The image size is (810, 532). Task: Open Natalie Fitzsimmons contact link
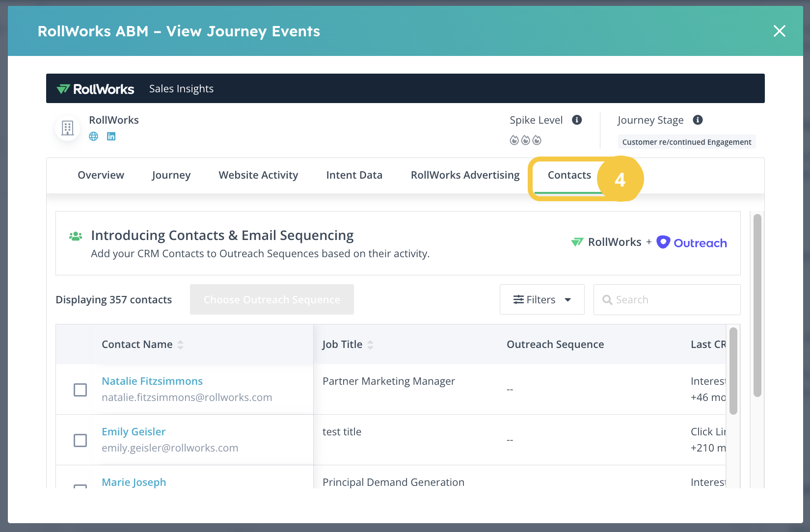pos(152,381)
